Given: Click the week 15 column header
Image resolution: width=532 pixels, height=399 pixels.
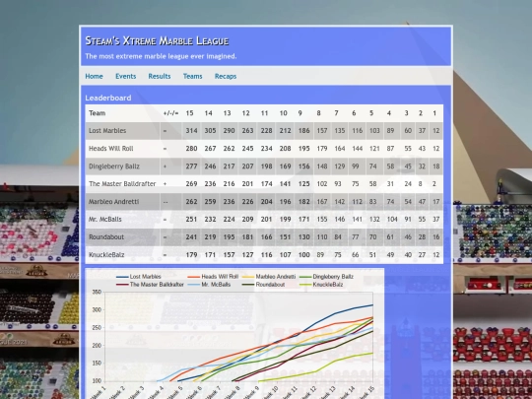Looking at the screenshot, I should pos(190,113).
